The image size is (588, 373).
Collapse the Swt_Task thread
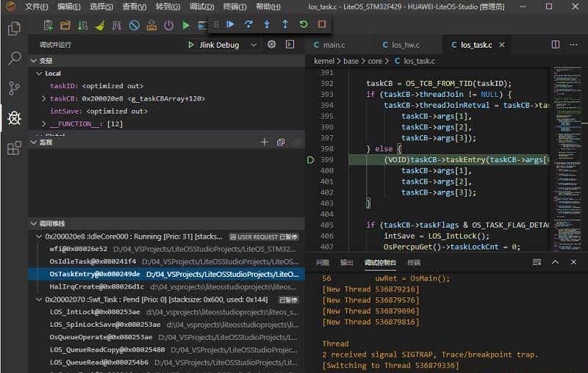click(x=39, y=300)
